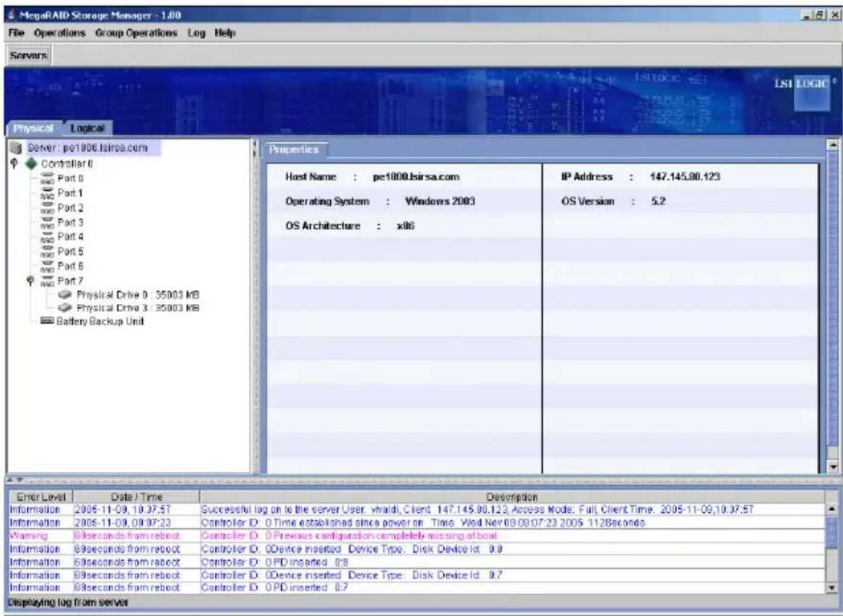Click the Error Level column header
This screenshot has width=843, height=616.
[41, 497]
